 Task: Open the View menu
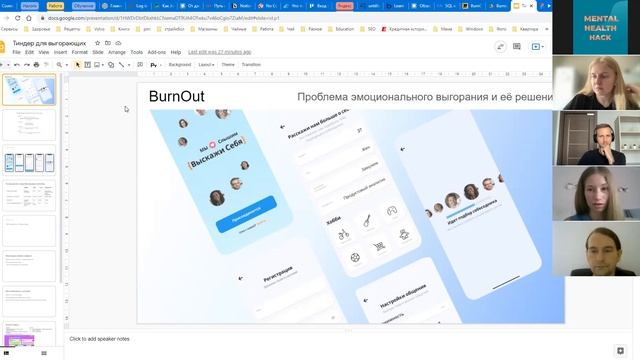pos(44,52)
